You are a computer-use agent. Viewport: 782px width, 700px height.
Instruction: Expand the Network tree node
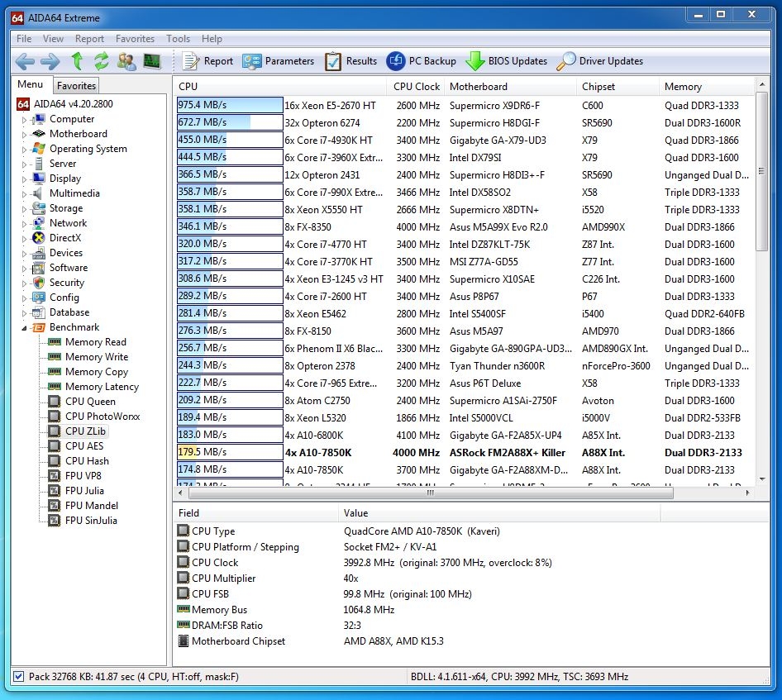click(24, 224)
